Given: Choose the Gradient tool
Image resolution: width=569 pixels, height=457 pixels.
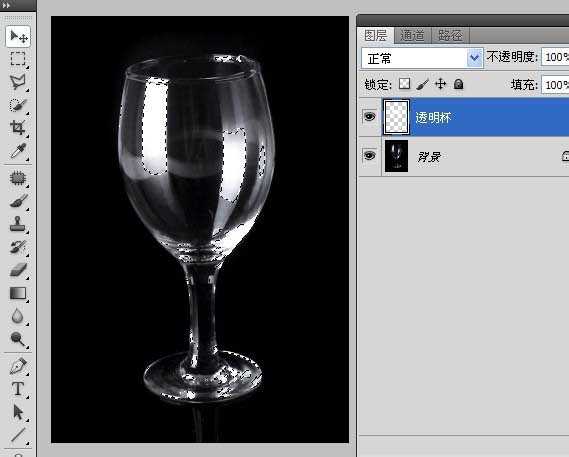Looking at the screenshot, I should tap(18, 293).
